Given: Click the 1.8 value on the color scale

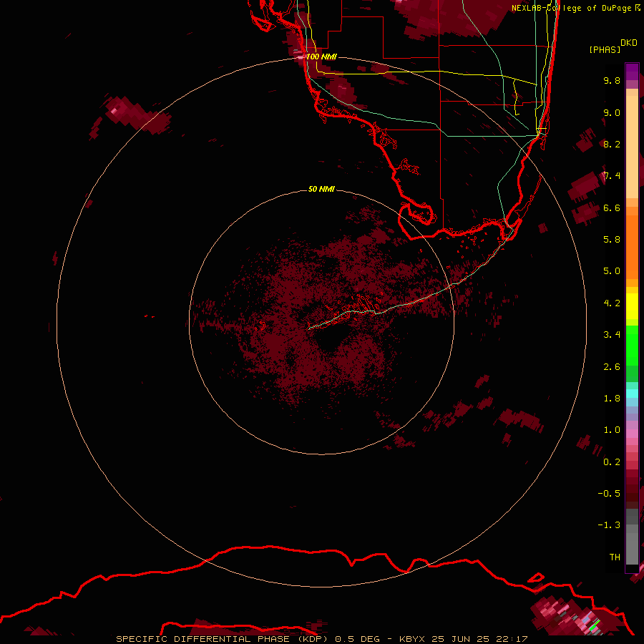Looking at the screenshot, I should 612,399.
